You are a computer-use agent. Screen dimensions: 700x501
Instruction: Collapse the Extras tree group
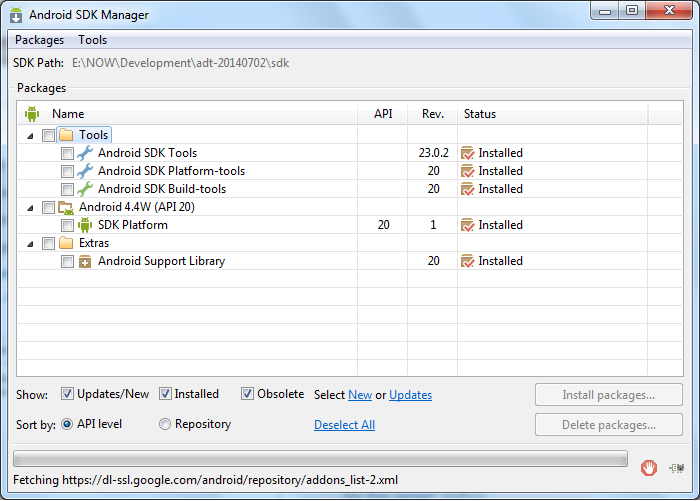coord(30,244)
